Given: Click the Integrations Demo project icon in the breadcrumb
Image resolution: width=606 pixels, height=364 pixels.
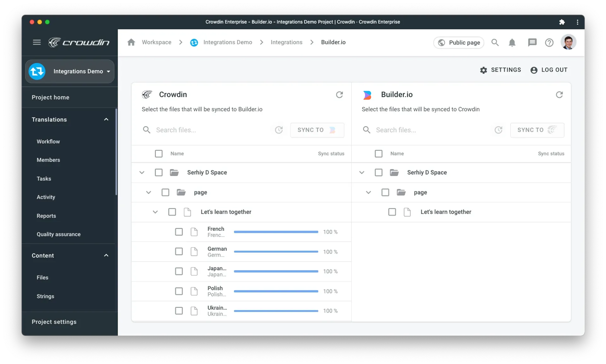Looking at the screenshot, I should coord(194,42).
